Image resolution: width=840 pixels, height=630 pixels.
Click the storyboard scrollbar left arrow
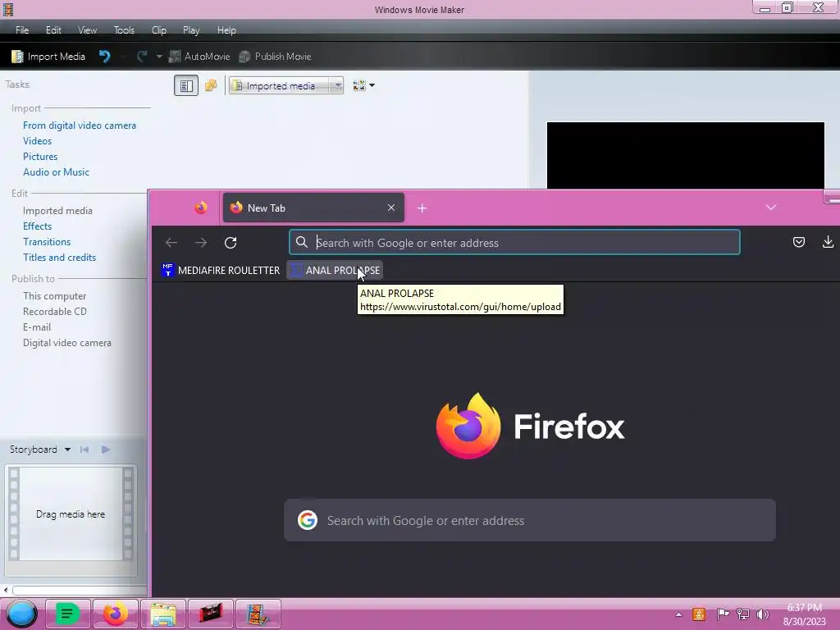tap(6, 591)
